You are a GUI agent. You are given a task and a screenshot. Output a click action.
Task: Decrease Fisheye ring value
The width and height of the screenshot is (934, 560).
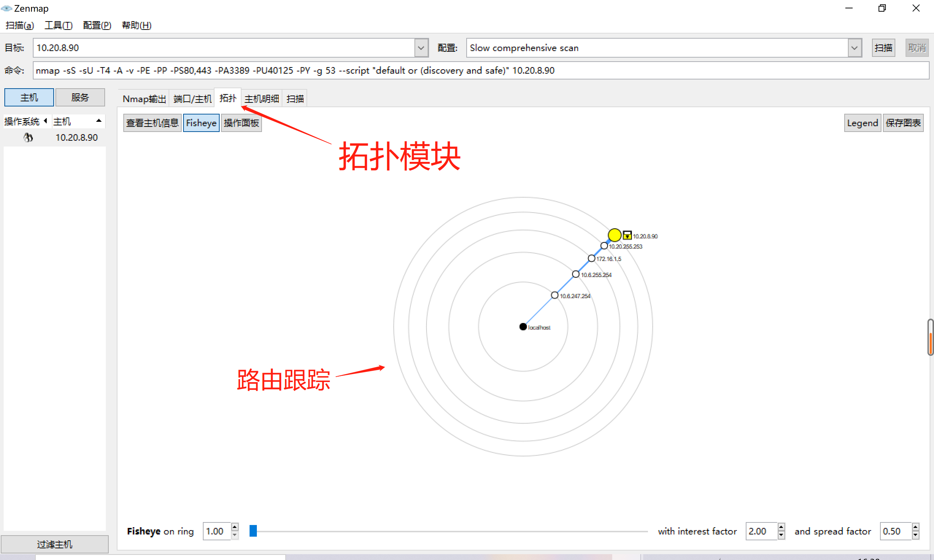[235, 536]
